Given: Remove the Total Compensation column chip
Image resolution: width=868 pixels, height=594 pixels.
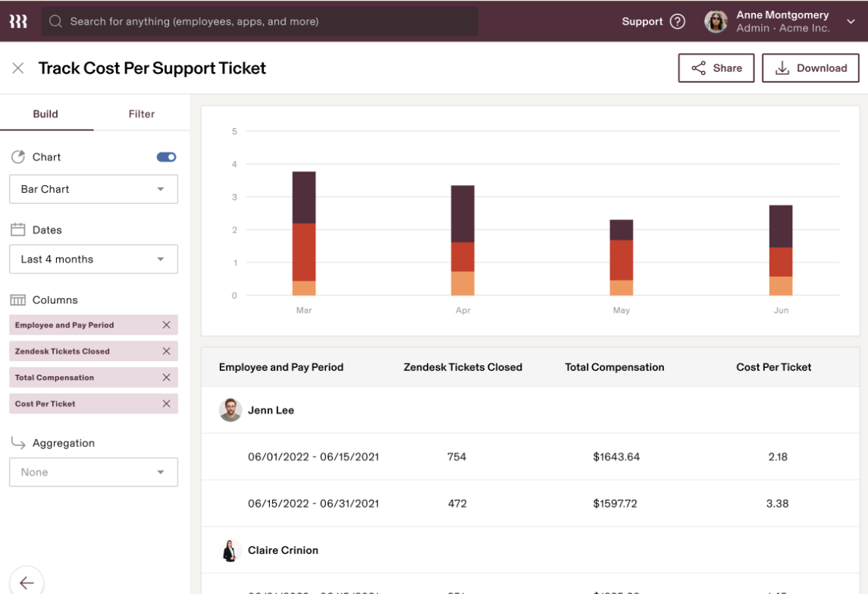Looking at the screenshot, I should click(166, 377).
